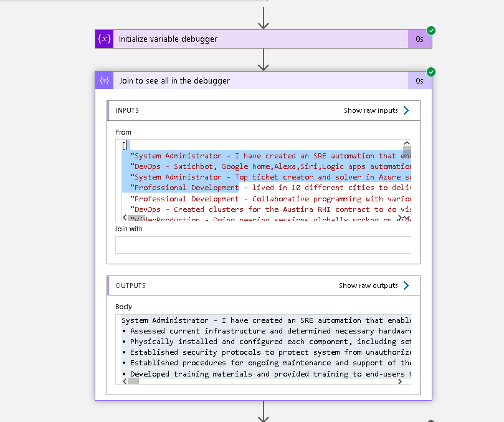This screenshot has width=504, height=422.
Task: Click the Show raw outputs link
Action: click(x=368, y=285)
